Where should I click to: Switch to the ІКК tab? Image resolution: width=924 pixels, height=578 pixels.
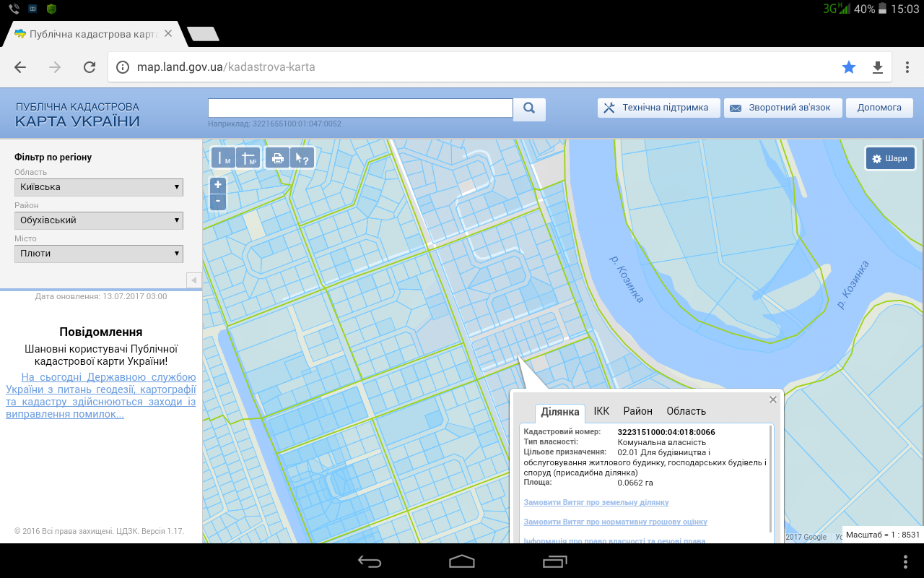(601, 411)
